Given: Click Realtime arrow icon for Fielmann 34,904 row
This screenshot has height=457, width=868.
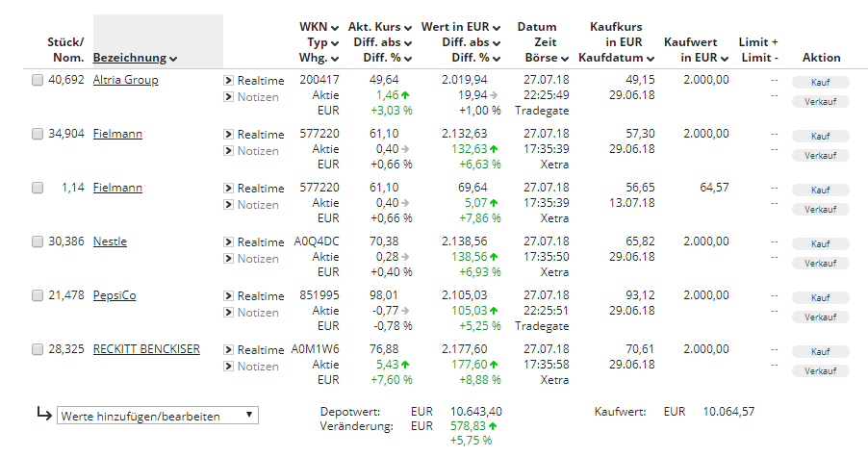Looking at the screenshot, I should pyautogui.click(x=229, y=134).
